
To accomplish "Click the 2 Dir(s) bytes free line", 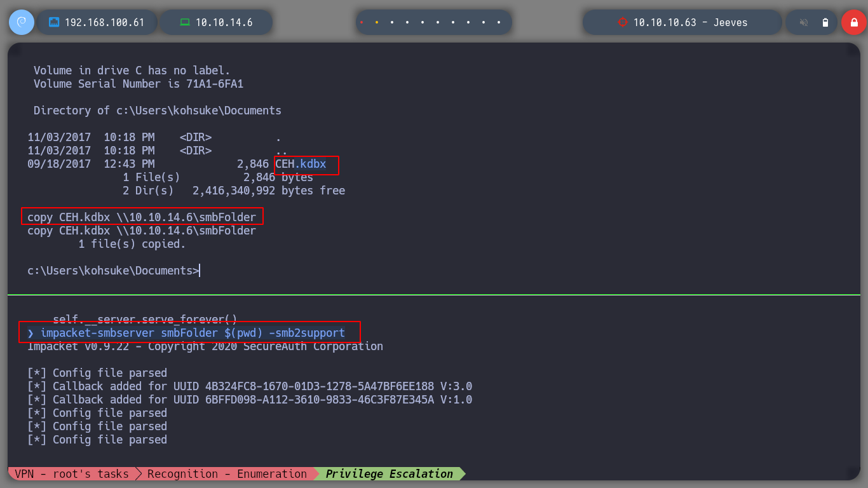I will [x=234, y=191].
